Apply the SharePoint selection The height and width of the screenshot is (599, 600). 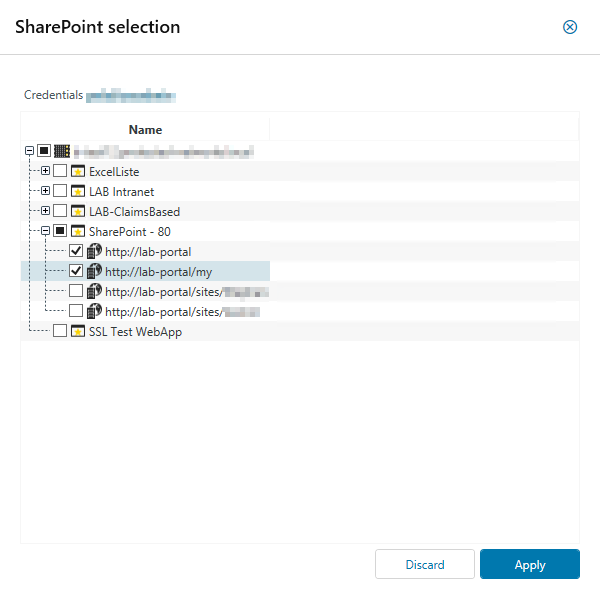tap(529, 564)
